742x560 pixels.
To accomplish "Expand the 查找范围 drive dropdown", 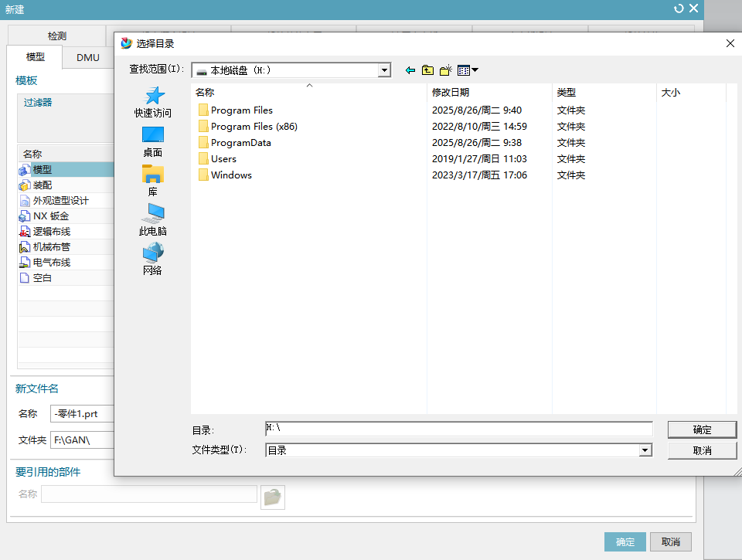I will (384, 70).
